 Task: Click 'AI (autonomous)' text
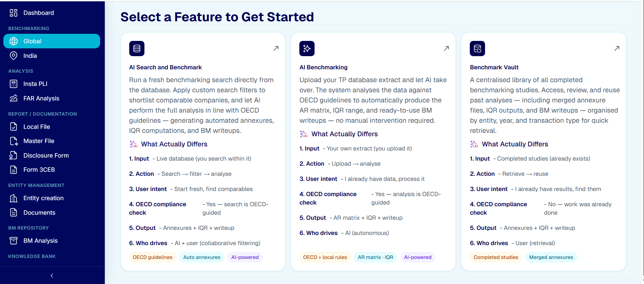(367, 233)
